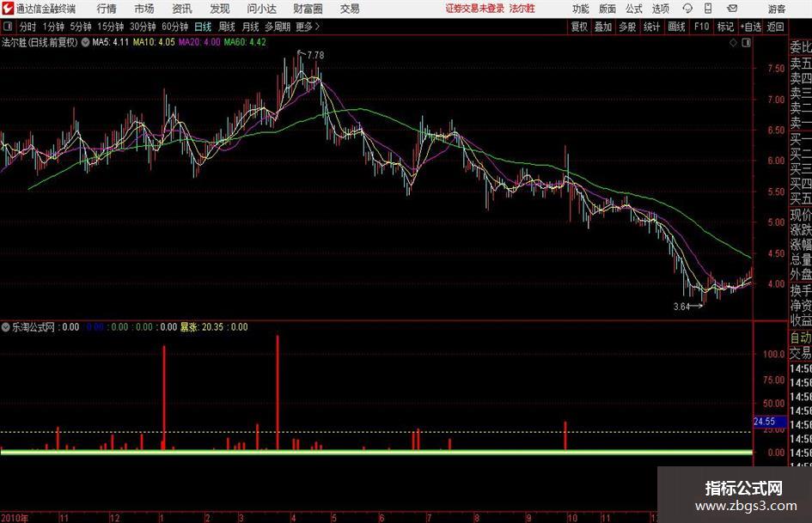Click the diamond icon above the chart
812x523 pixels.
(x=733, y=43)
